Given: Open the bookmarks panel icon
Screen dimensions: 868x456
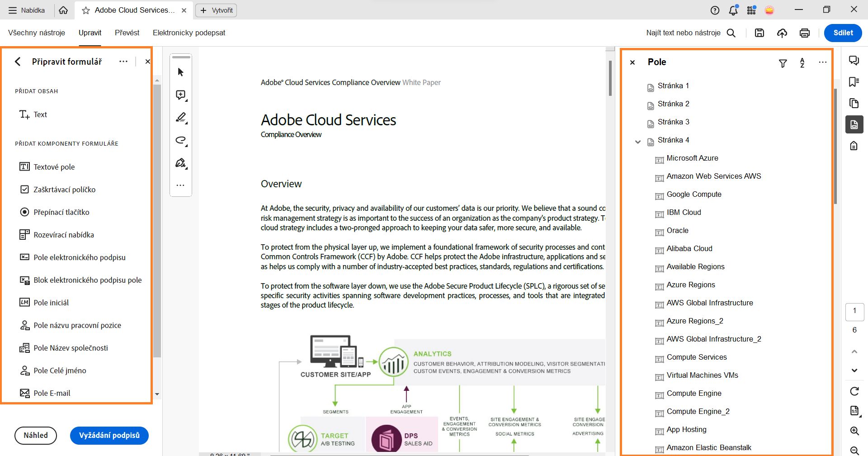Looking at the screenshot, I should click(854, 82).
